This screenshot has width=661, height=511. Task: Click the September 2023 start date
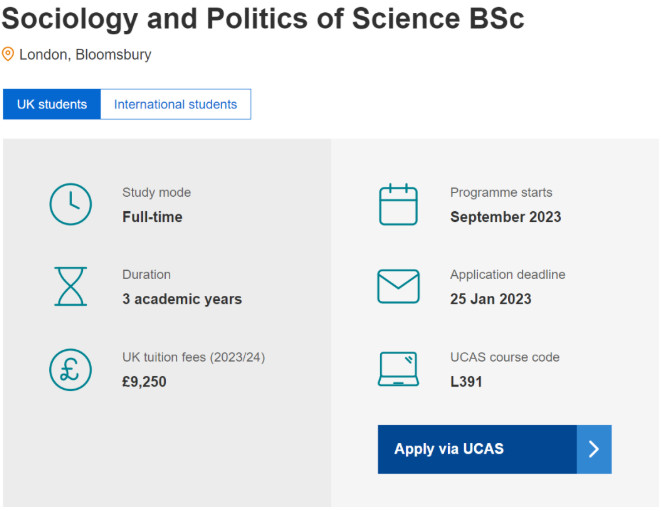[x=505, y=217]
